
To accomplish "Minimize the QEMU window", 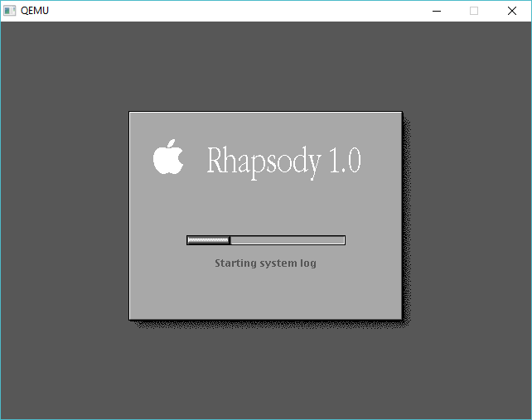I will pyautogui.click(x=437, y=11).
